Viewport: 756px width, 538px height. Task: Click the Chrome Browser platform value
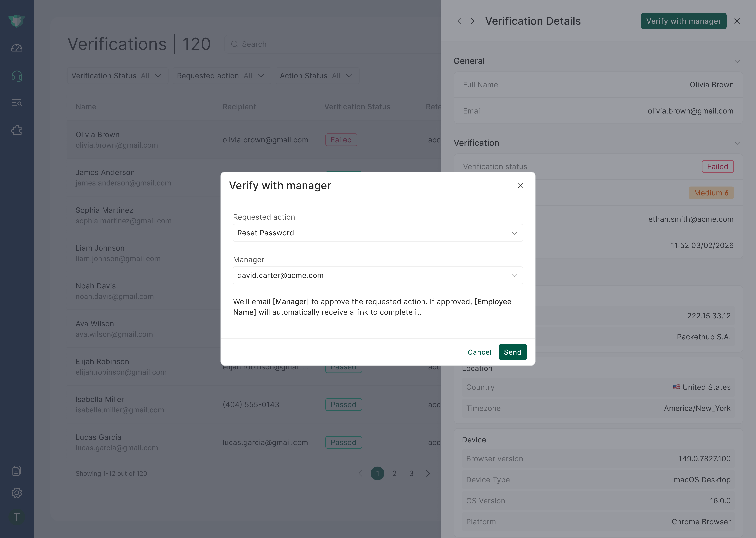coord(701,522)
